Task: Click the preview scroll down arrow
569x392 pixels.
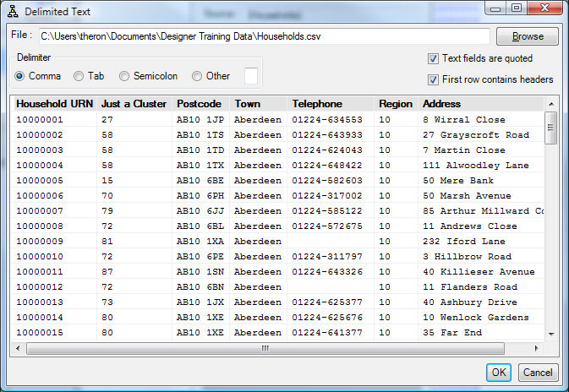Action: [551, 334]
